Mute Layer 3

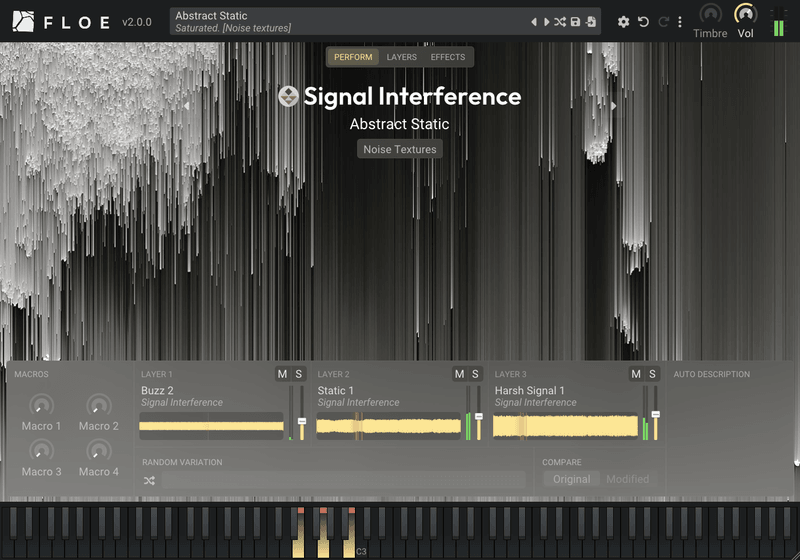(x=636, y=374)
